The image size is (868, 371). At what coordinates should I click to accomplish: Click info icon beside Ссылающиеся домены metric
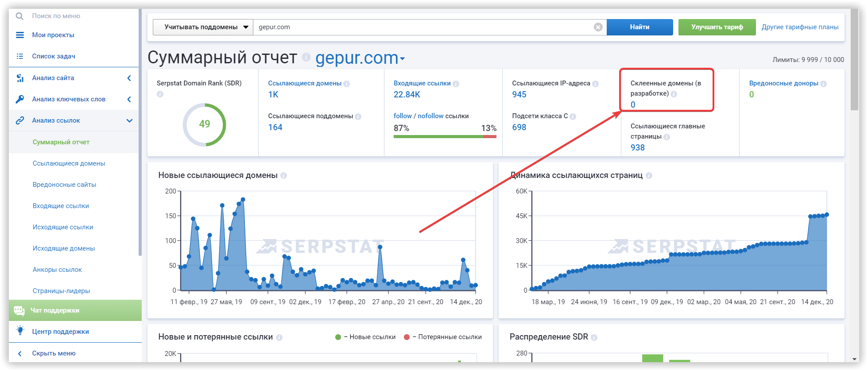tap(347, 84)
